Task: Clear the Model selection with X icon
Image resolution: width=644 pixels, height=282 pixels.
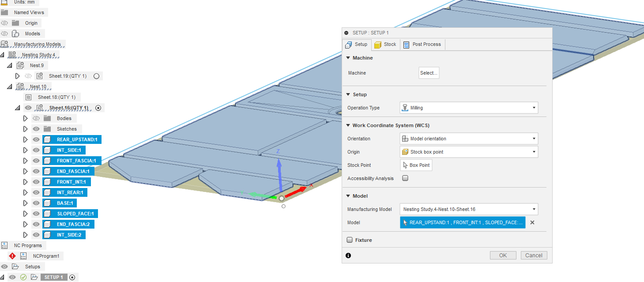Action: coord(532,222)
